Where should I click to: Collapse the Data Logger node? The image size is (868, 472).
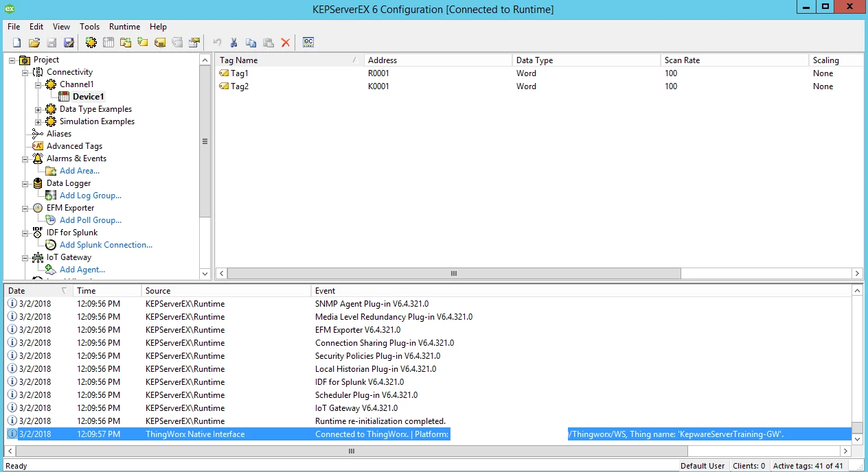pos(25,183)
